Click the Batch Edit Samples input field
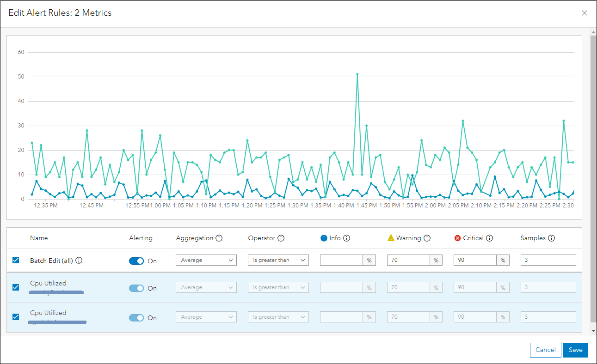 pos(548,260)
